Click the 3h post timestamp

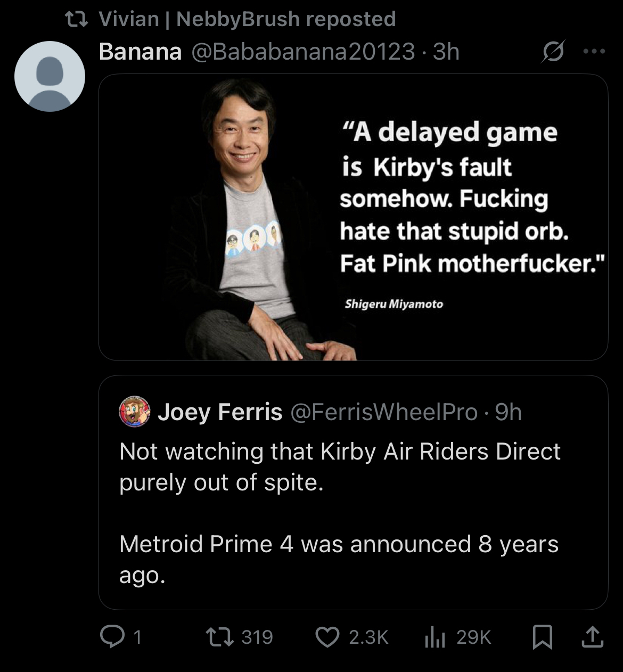446,52
